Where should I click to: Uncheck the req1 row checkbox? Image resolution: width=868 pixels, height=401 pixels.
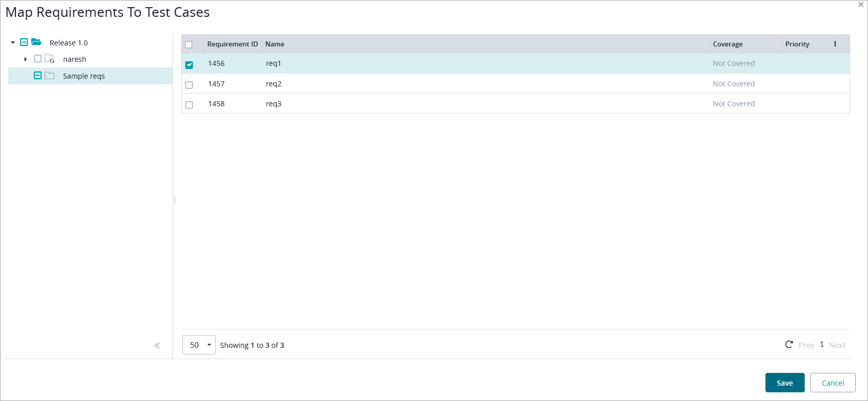point(189,65)
